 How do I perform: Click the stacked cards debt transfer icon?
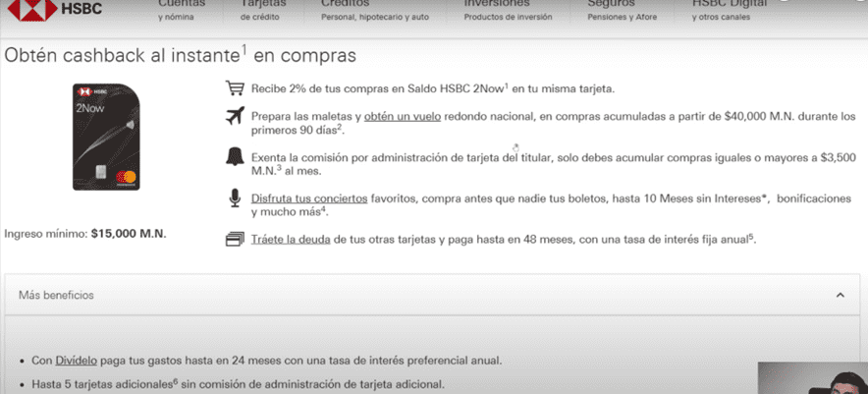[x=234, y=239]
